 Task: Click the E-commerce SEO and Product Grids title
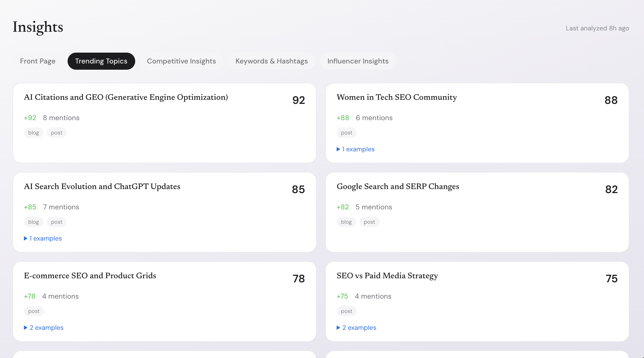click(90, 276)
